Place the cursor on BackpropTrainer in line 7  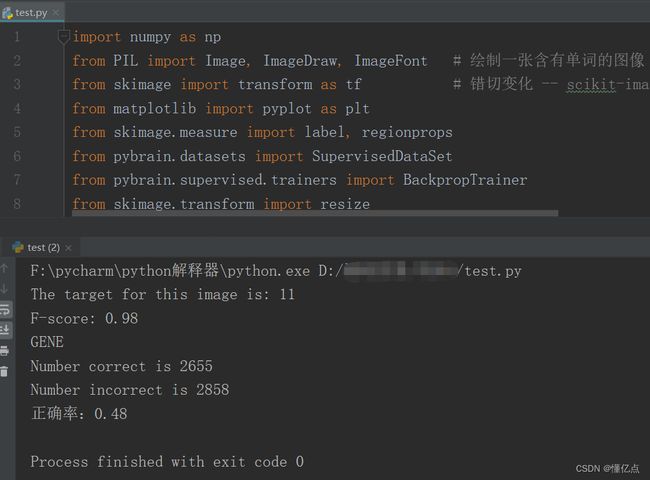(465, 180)
